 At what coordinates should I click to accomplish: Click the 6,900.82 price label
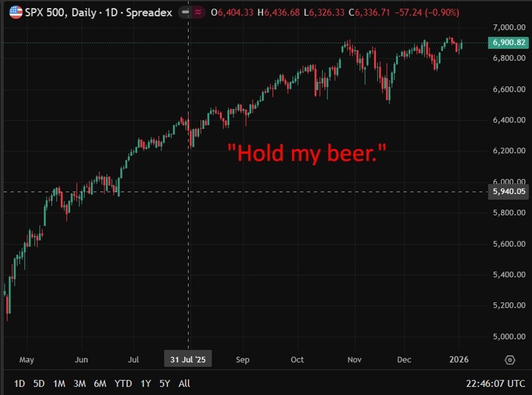(508, 43)
